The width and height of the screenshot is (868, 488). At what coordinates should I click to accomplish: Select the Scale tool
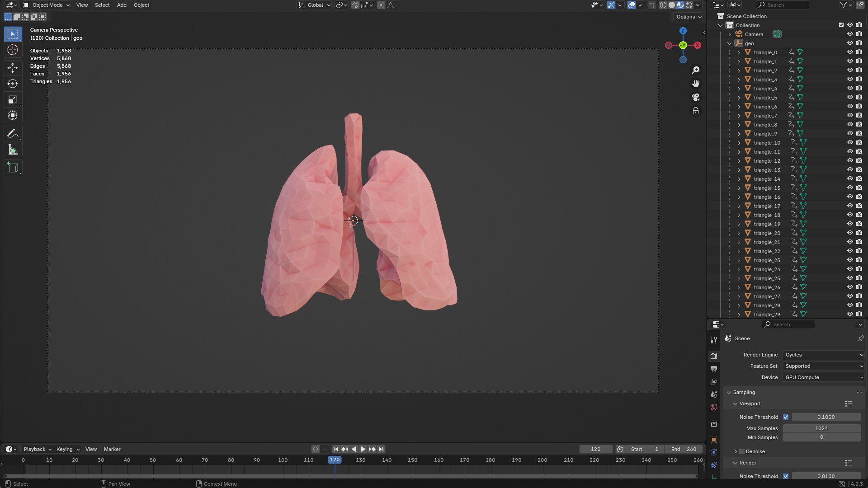tap(13, 100)
